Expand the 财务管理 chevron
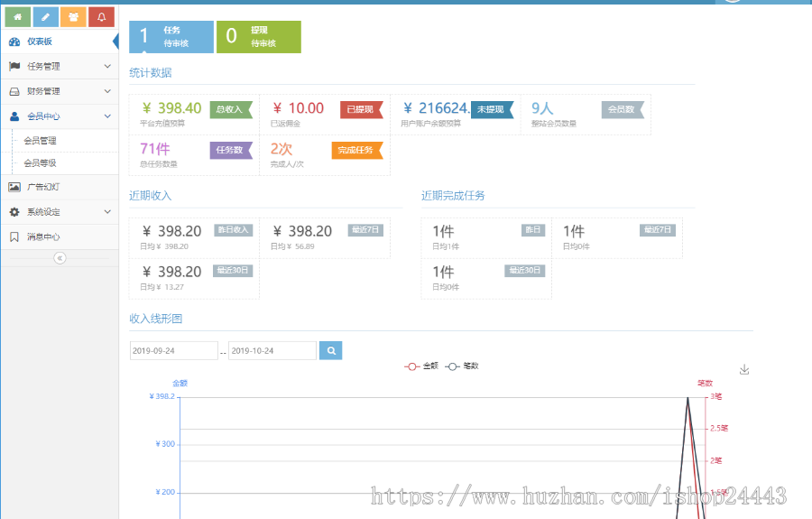Image resolution: width=812 pixels, height=519 pixels. point(107,91)
